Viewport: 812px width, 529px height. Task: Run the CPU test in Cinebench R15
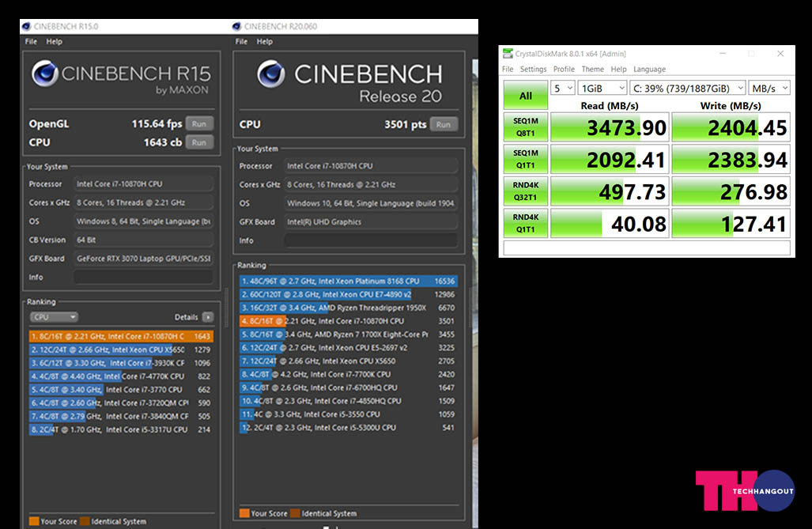point(199,142)
